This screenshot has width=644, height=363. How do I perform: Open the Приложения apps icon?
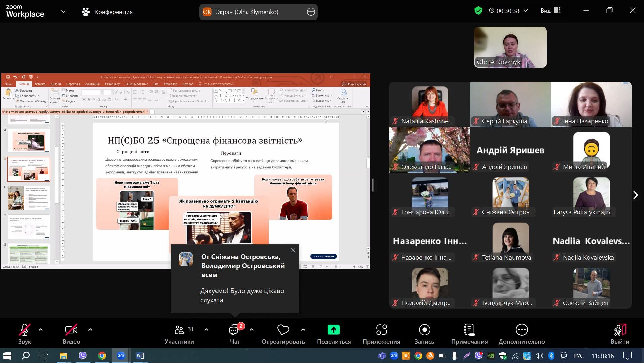(x=381, y=330)
